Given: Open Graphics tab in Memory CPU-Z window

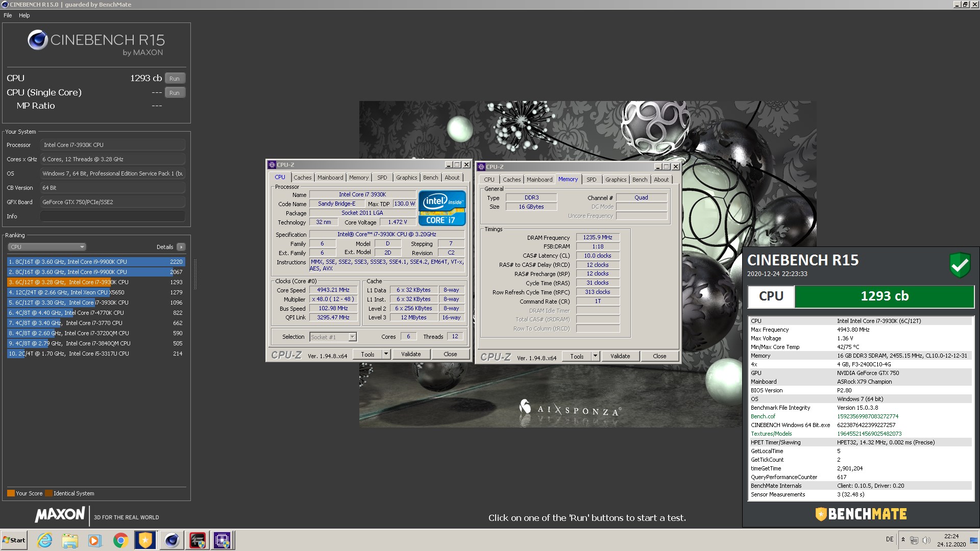Looking at the screenshot, I should click(x=616, y=180).
